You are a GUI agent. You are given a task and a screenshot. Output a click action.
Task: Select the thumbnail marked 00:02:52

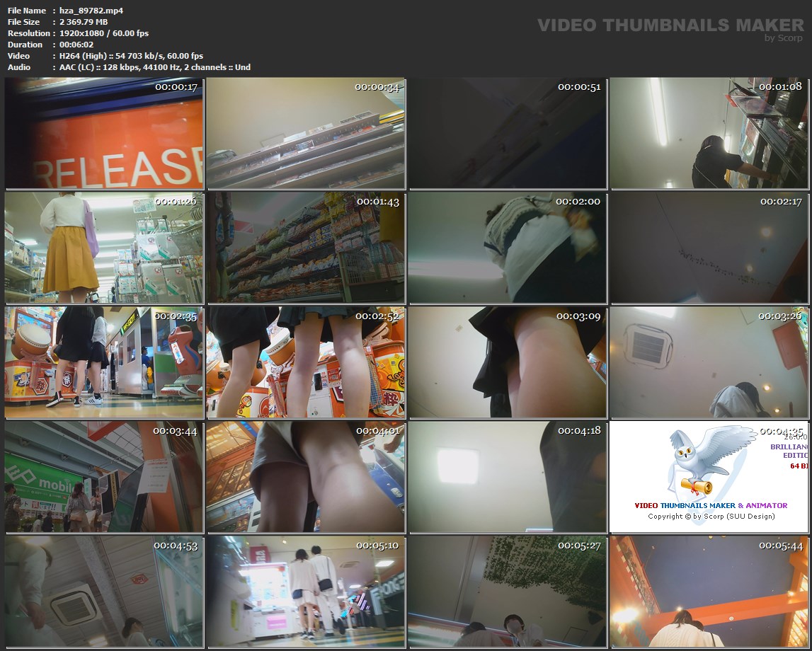point(306,362)
